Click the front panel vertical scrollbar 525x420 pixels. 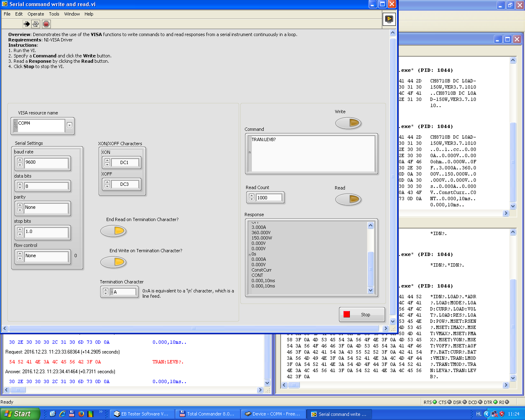(x=393, y=176)
